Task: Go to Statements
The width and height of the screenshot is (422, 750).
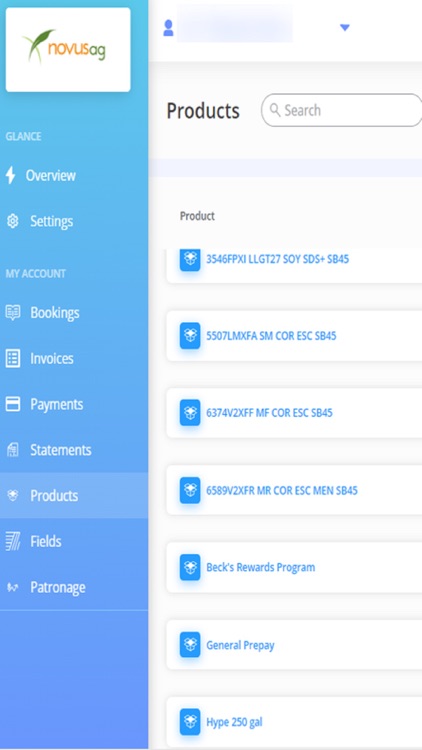Action: 61,450
